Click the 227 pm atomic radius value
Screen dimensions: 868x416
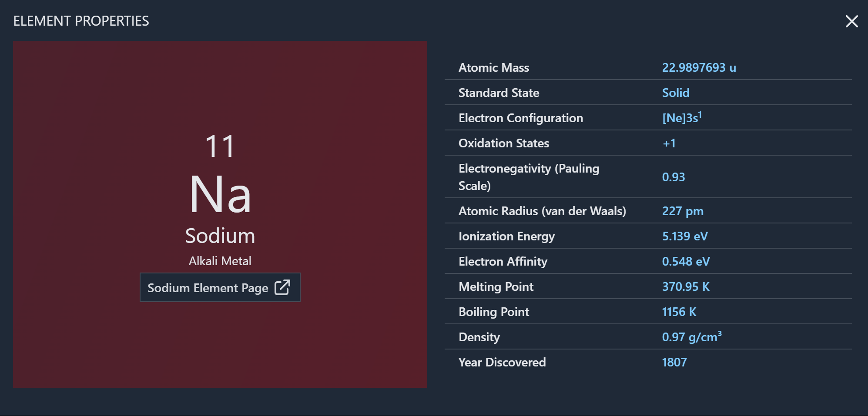(x=683, y=211)
